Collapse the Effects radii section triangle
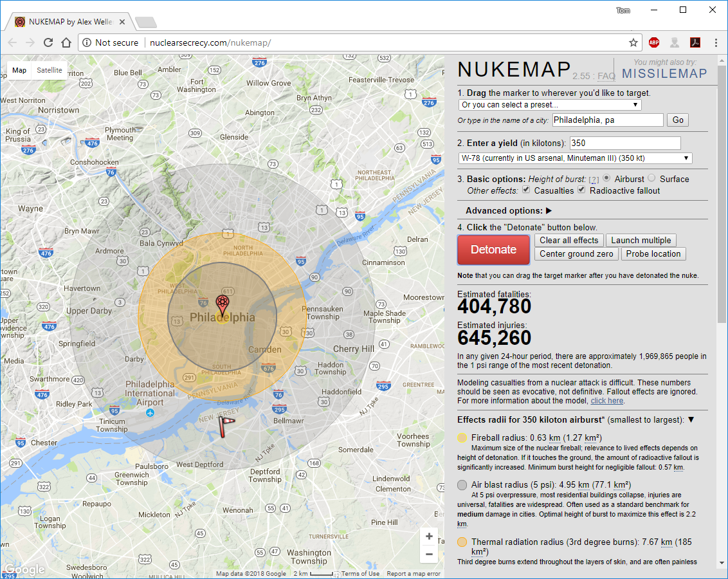This screenshot has height=579, width=728. 691,419
